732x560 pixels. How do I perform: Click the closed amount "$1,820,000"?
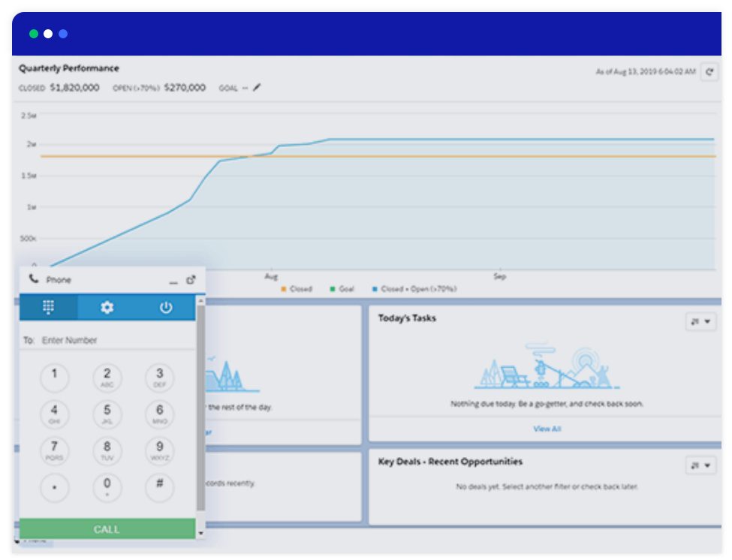point(74,87)
